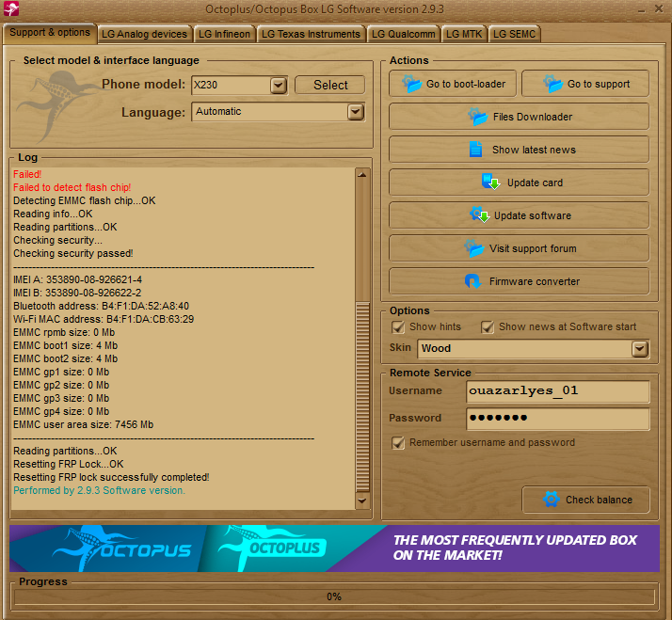The image size is (672, 620).
Task: Minimize the Octoplus window
Action: coord(642,9)
